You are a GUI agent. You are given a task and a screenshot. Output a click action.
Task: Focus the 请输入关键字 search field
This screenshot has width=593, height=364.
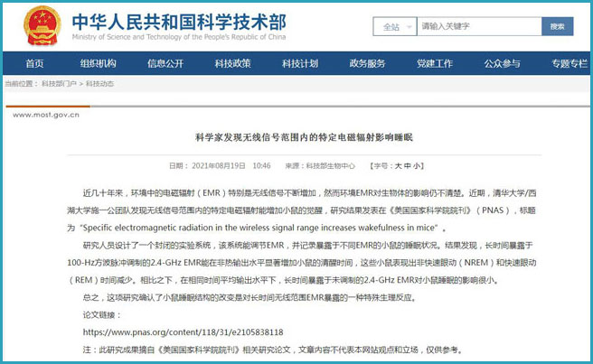pos(476,26)
